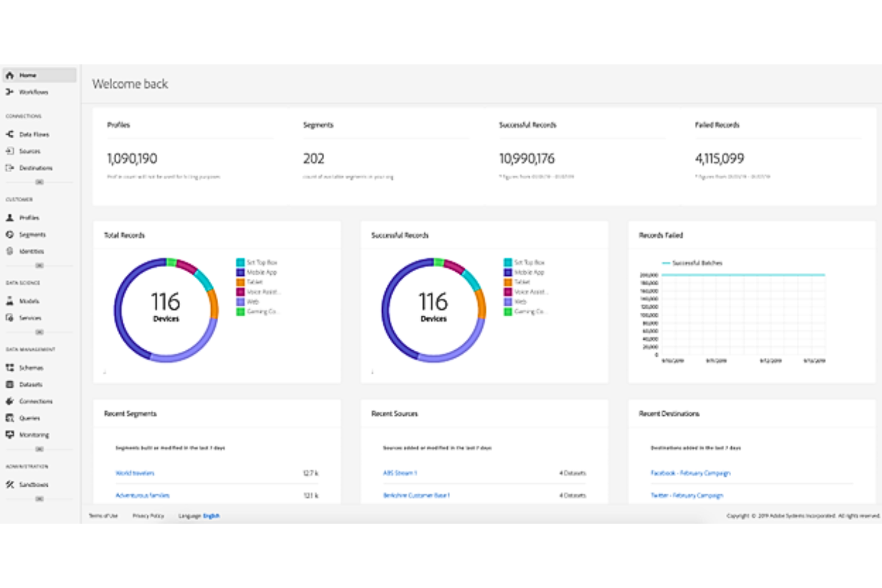The image size is (882, 588).
Task: Collapse section toggle below Destinations
Action: pyautogui.click(x=39, y=182)
